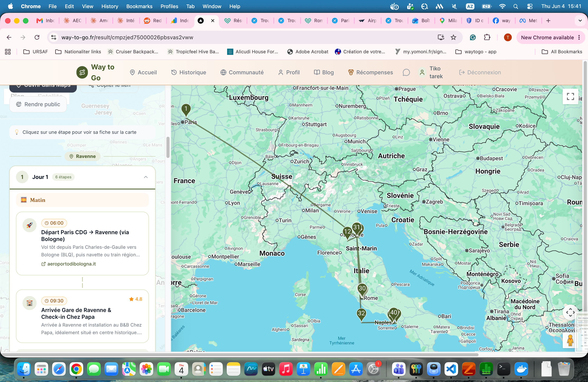Switch to the Airp tab
The width and height of the screenshot is (588, 382).
(368, 20)
